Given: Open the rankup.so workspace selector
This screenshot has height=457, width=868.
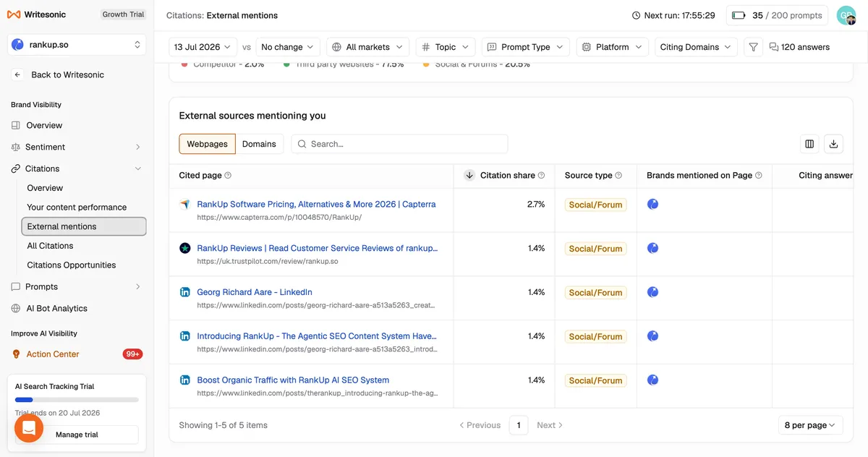Looking at the screenshot, I should tap(77, 45).
